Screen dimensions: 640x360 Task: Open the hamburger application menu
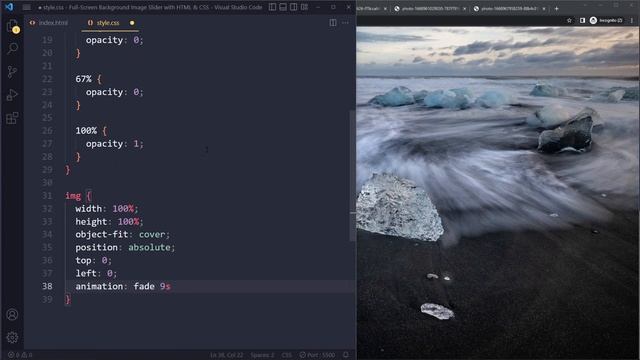click(x=27, y=7)
